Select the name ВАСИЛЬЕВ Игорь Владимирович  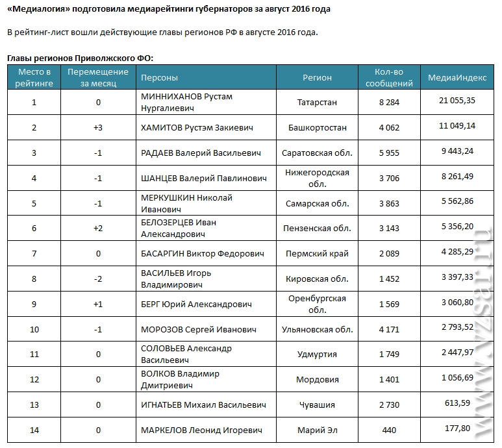[x=176, y=279]
